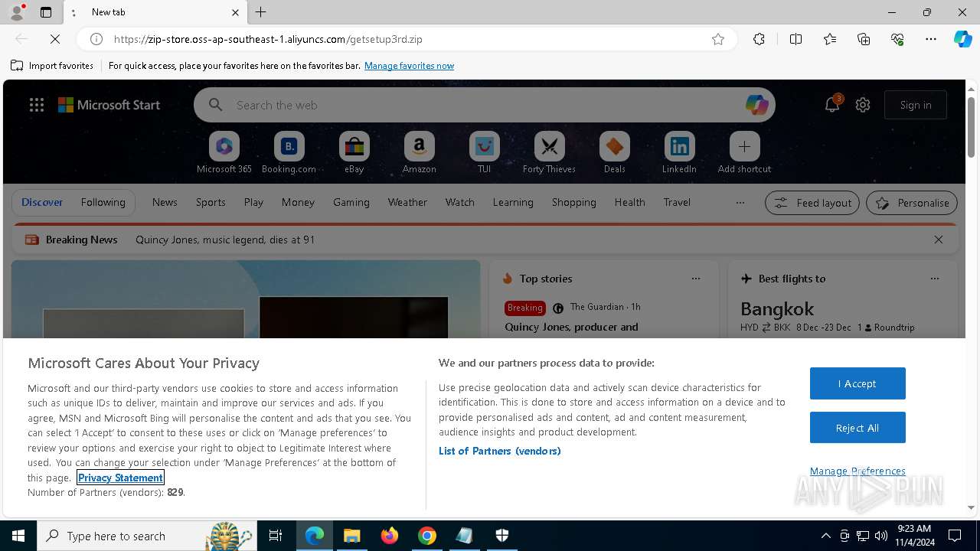980x551 pixels.
Task: Click the Add shortcut tile
Action: click(744, 152)
